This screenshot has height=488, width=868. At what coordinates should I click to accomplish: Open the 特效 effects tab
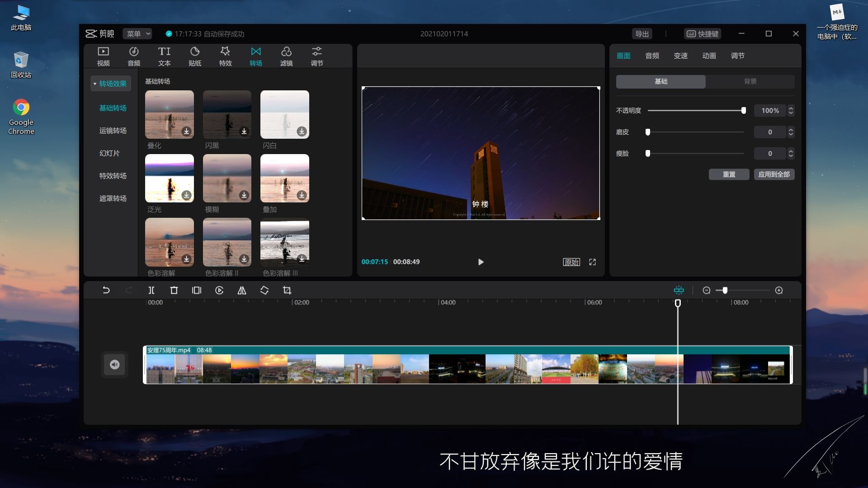click(x=225, y=56)
